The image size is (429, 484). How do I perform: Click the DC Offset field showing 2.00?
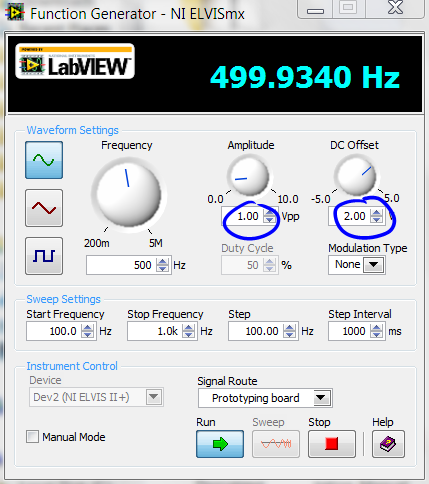(350, 216)
